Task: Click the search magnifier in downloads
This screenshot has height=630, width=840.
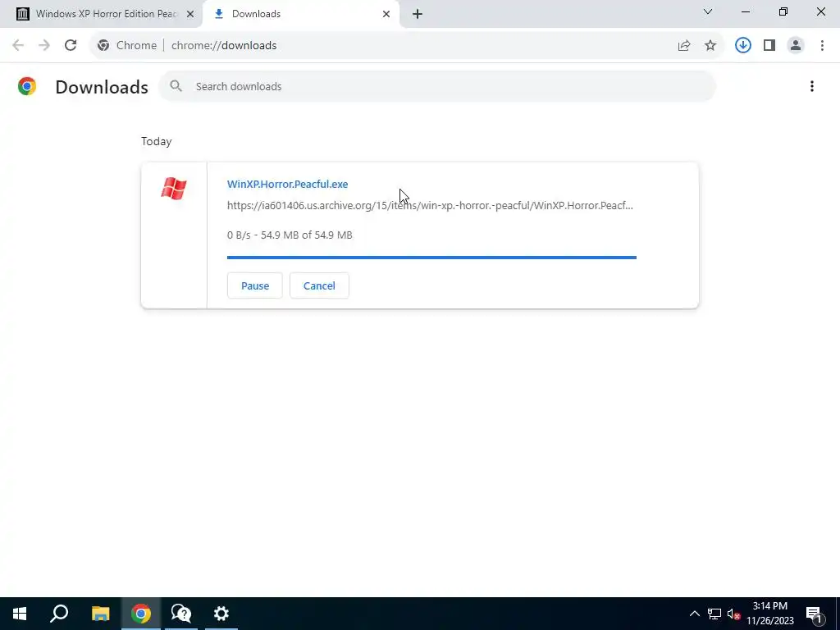Action: [x=176, y=86]
